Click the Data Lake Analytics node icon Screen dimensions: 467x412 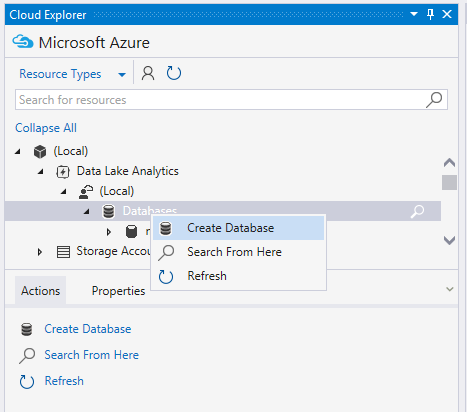click(x=63, y=172)
